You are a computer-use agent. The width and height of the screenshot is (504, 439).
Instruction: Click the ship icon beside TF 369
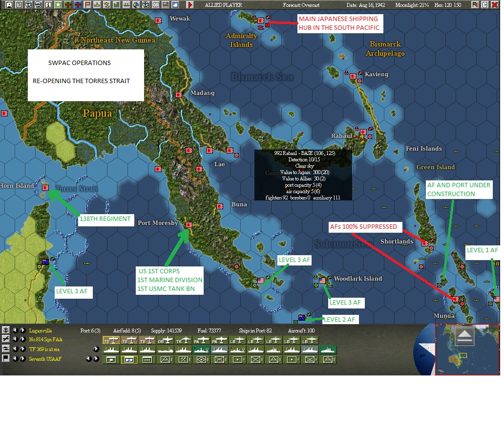click(5, 349)
